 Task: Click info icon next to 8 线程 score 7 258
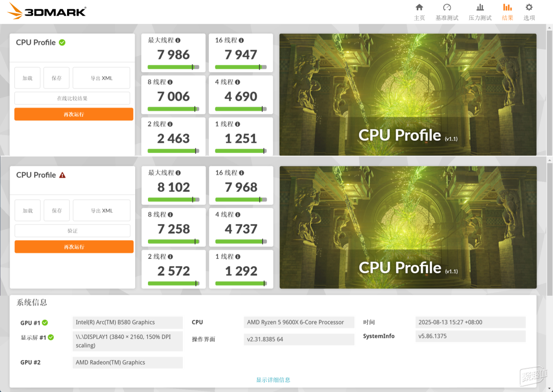(171, 215)
